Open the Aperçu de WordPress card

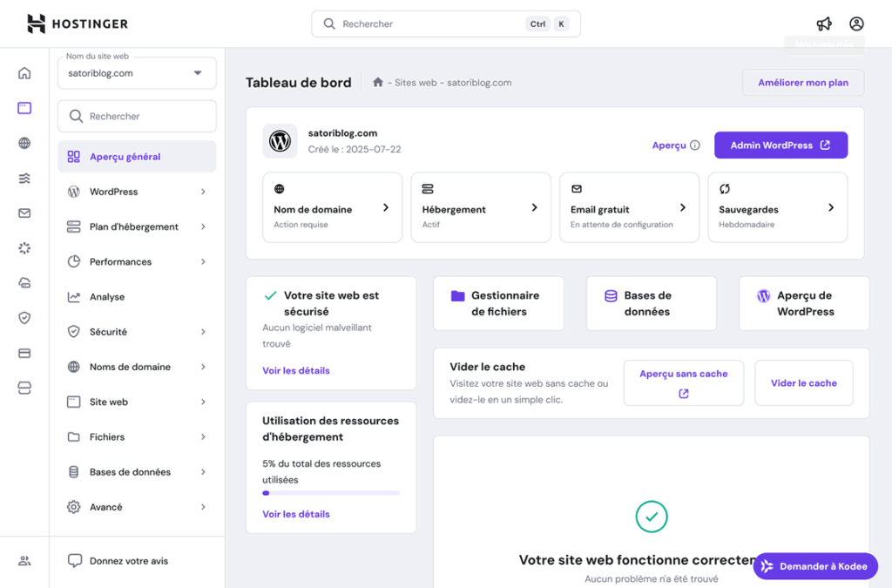[804, 303]
